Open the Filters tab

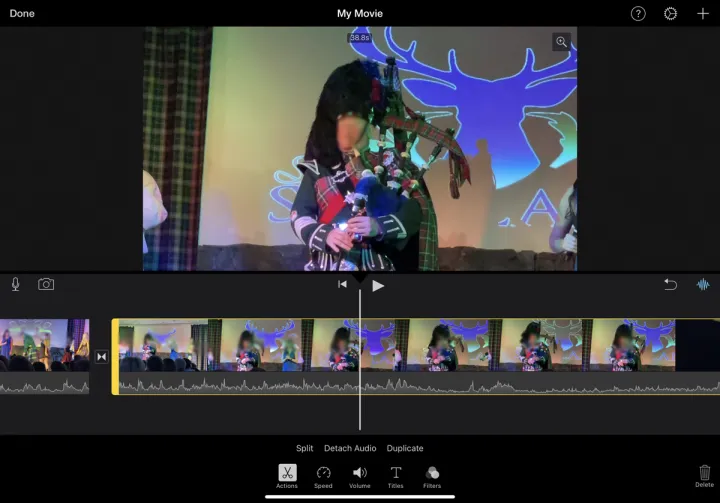click(432, 475)
